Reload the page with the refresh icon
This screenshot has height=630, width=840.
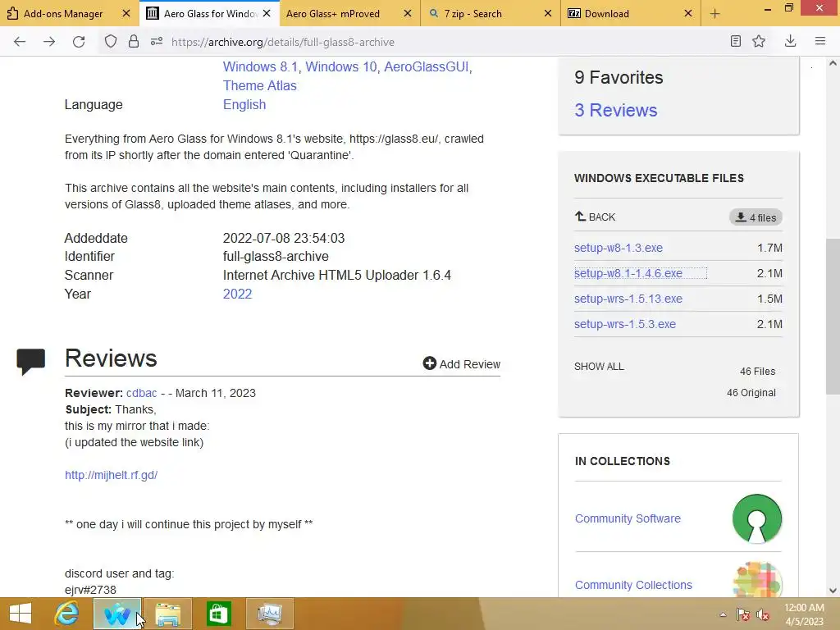pyautogui.click(x=79, y=42)
